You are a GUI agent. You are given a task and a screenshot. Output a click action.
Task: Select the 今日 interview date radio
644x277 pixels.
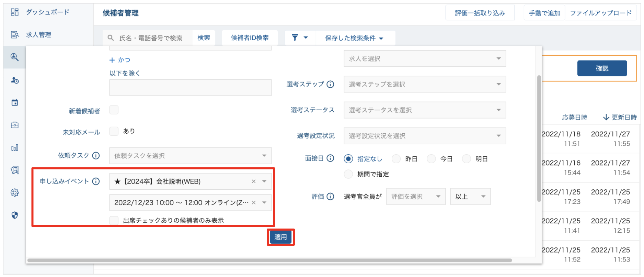pyautogui.click(x=432, y=159)
